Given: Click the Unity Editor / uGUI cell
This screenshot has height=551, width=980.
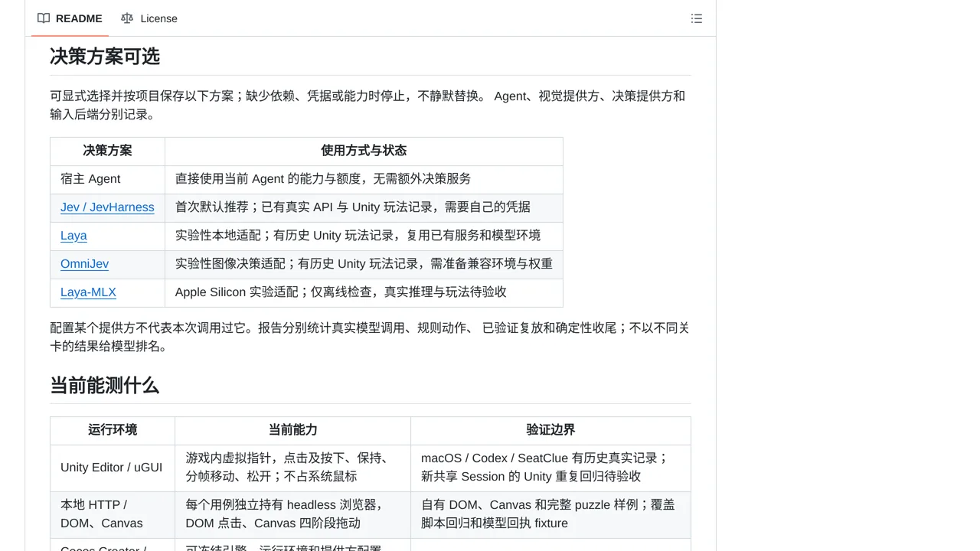Looking at the screenshot, I should pyautogui.click(x=113, y=468).
